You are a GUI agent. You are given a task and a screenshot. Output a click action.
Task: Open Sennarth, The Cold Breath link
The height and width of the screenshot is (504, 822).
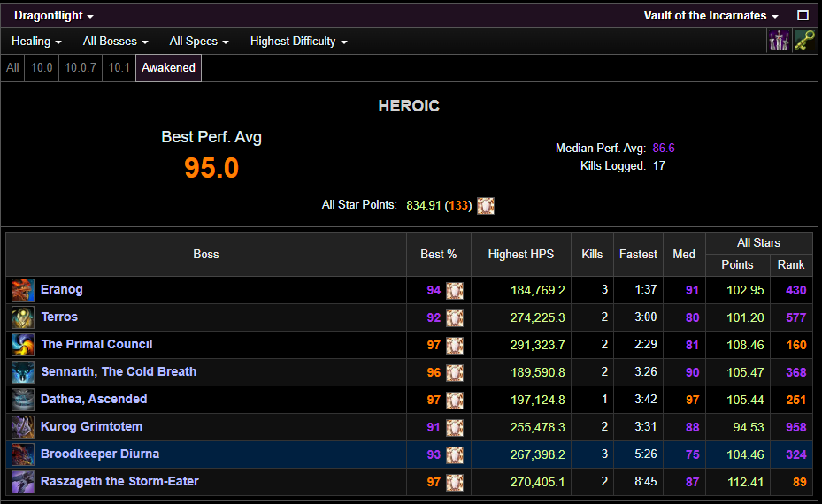tap(119, 371)
